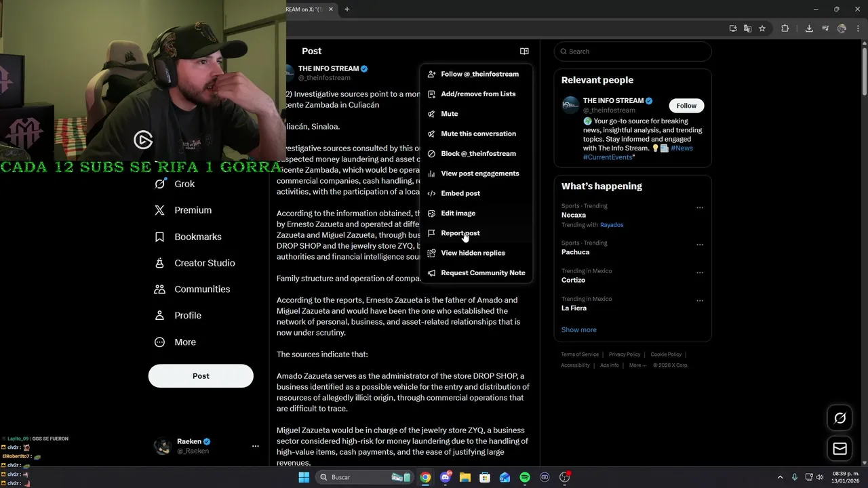Click the Windows Start button
868x488 pixels.
pos(304,477)
